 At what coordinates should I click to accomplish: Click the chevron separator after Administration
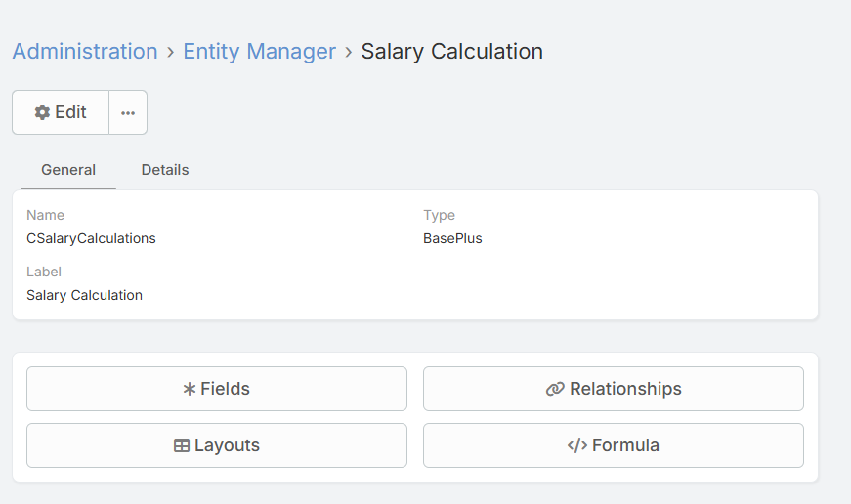(170, 52)
